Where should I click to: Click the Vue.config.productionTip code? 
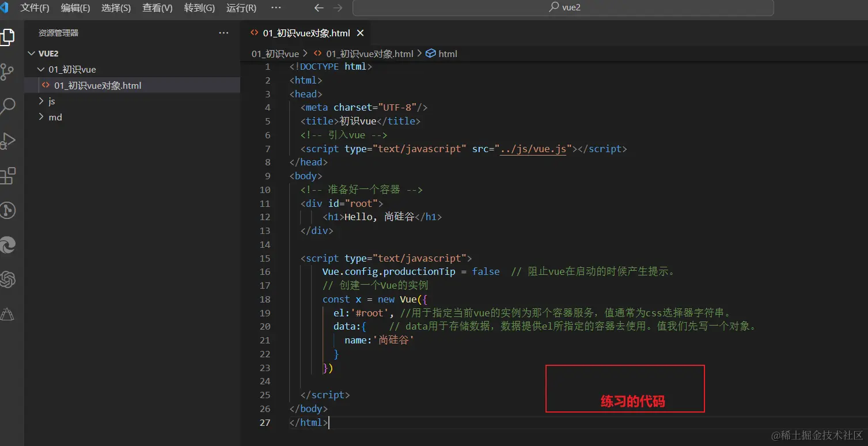[389, 271]
